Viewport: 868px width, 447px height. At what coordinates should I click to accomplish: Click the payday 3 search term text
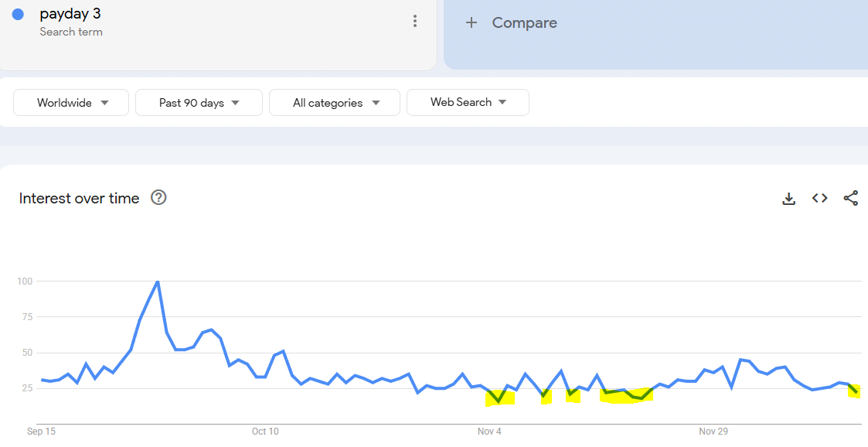[x=70, y=14]
